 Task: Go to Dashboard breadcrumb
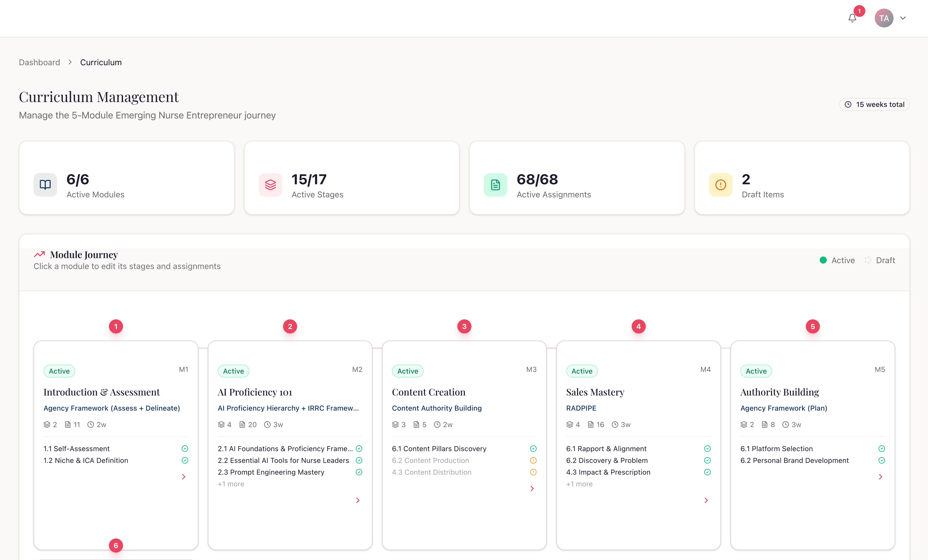(40, 63)
